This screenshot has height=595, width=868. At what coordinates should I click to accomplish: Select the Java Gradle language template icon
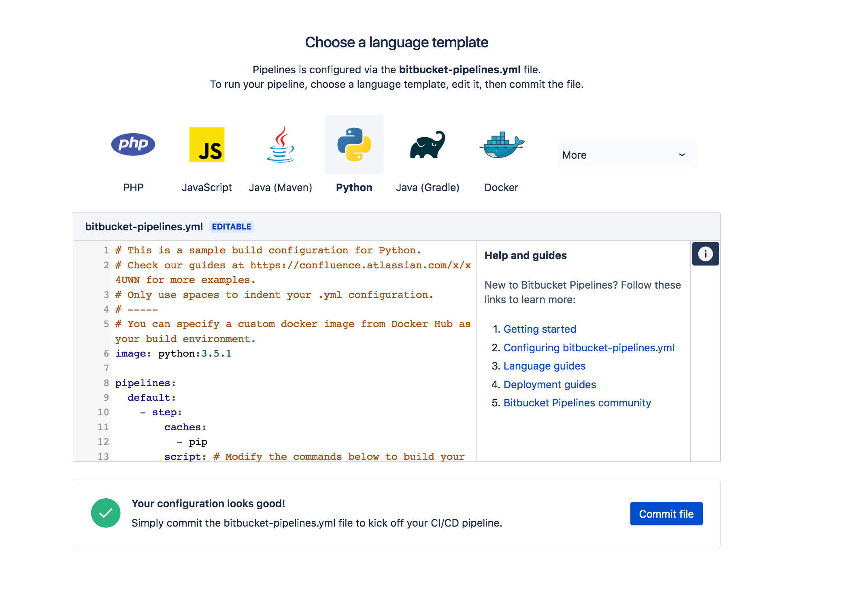pos(427,144)
